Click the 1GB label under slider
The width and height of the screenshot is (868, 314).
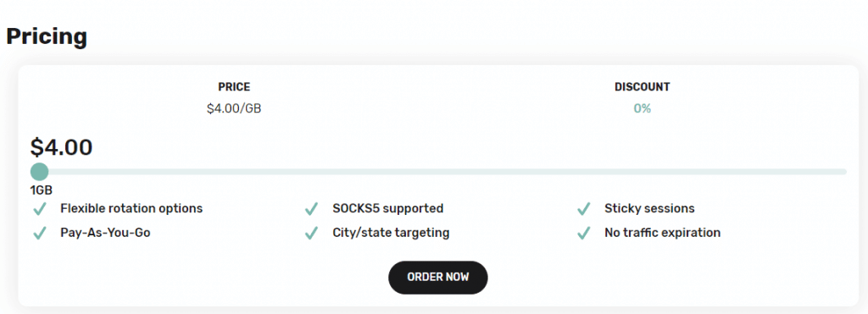[x=42, y=190]
